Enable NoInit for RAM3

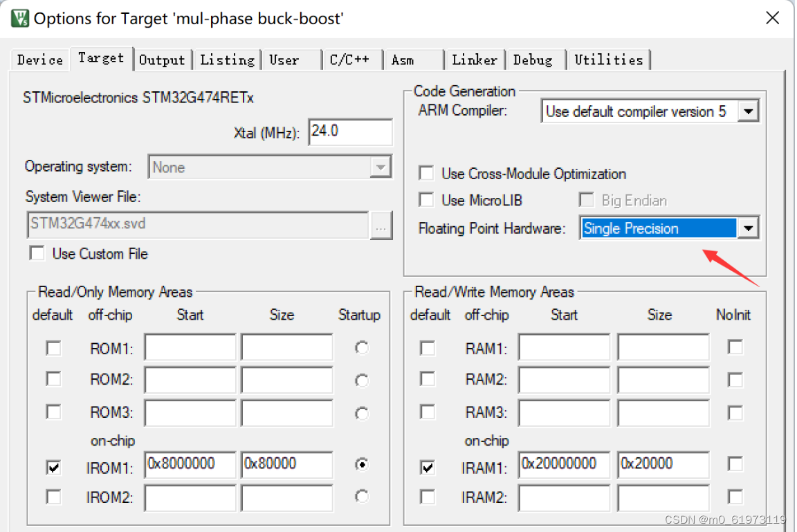[x=735, y=412]
